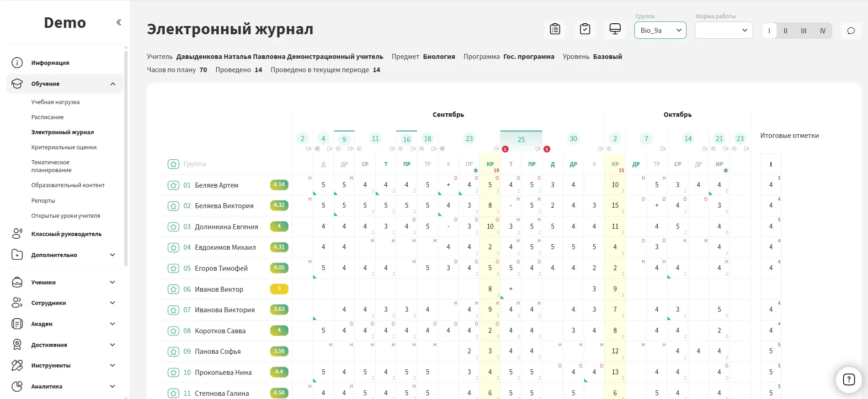Click the star icon beside Иванов Виктор
Image resolution: width=868 pixels, height=399 pixels.
173,289
